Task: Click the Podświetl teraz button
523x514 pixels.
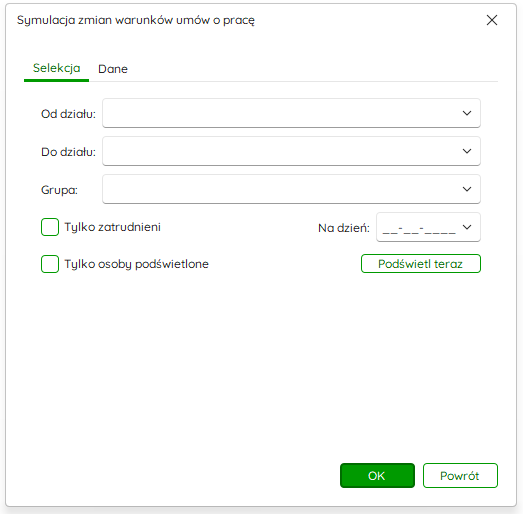Action: (x=421, y=264)
